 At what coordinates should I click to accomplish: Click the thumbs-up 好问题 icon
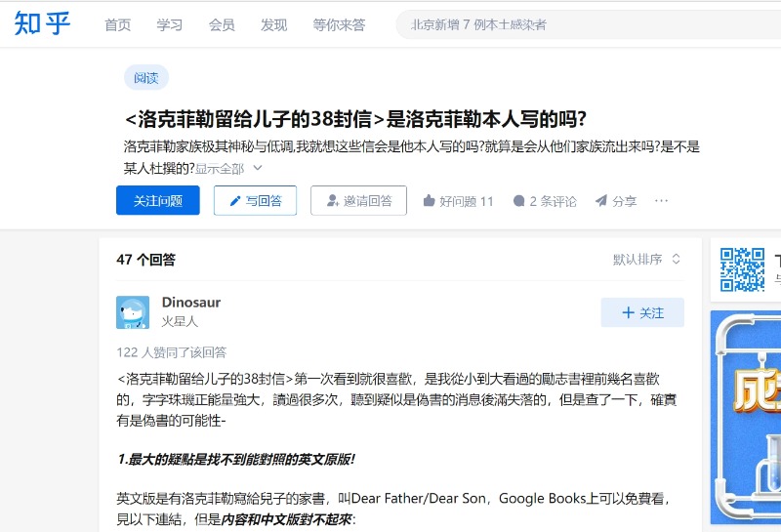(429, 201)
